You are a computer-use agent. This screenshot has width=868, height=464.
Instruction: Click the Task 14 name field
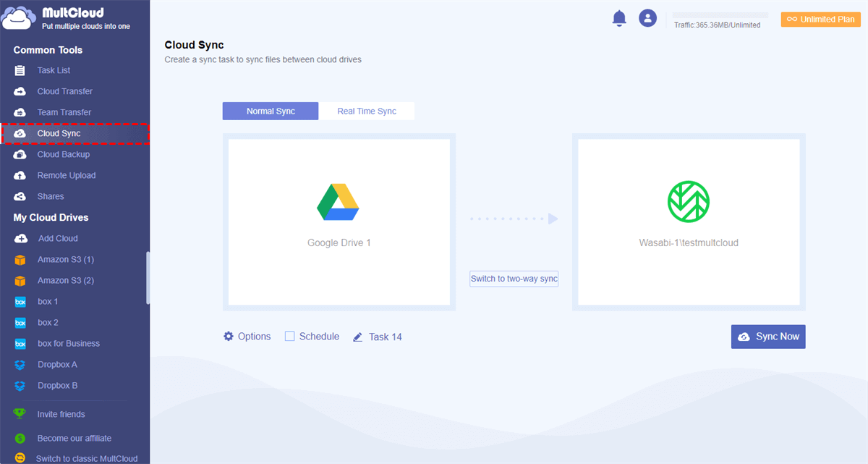point(385,337)
